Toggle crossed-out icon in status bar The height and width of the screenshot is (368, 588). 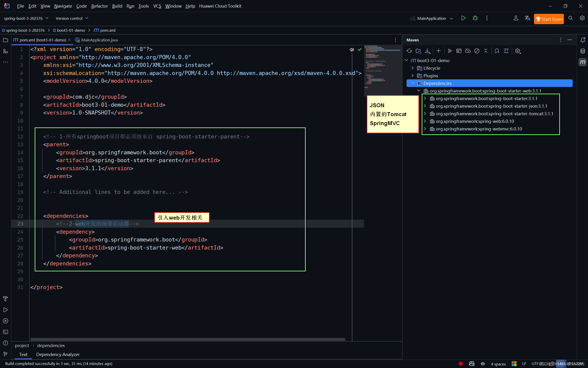(472, 364)
